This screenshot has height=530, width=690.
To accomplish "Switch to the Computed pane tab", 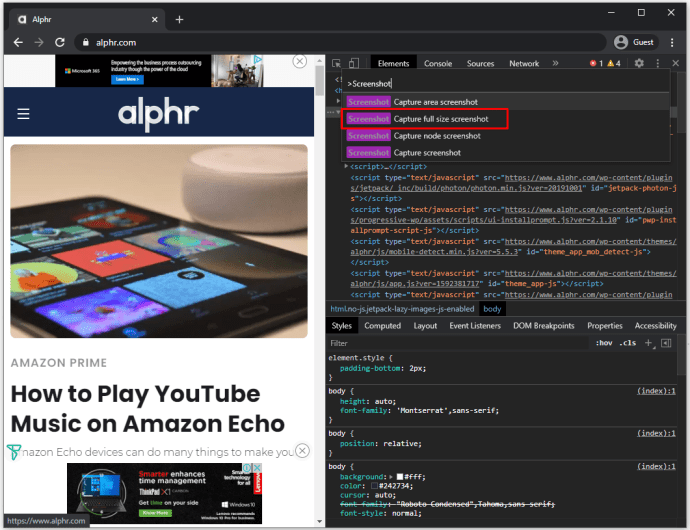I will click(x=382, y=326).
